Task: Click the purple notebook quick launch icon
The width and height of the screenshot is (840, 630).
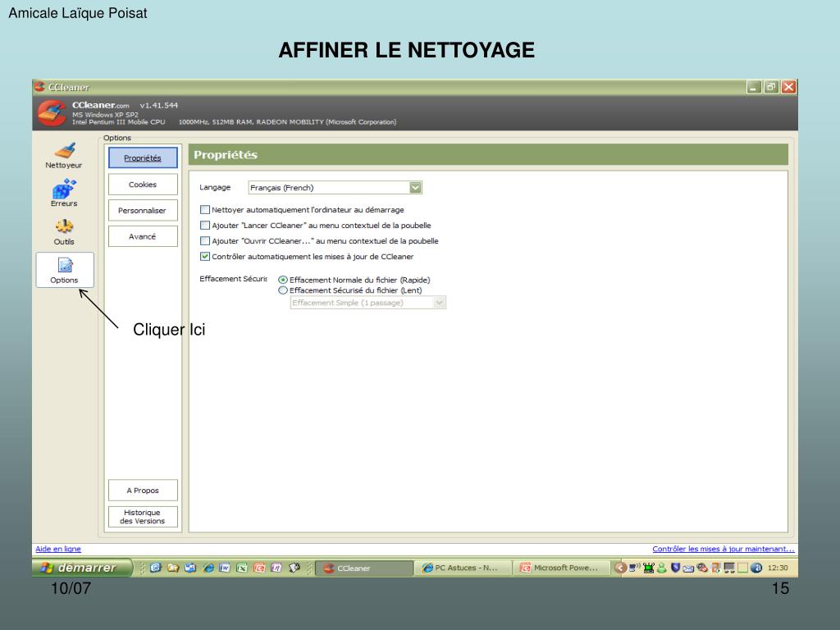Action: (x=276, y=568)
